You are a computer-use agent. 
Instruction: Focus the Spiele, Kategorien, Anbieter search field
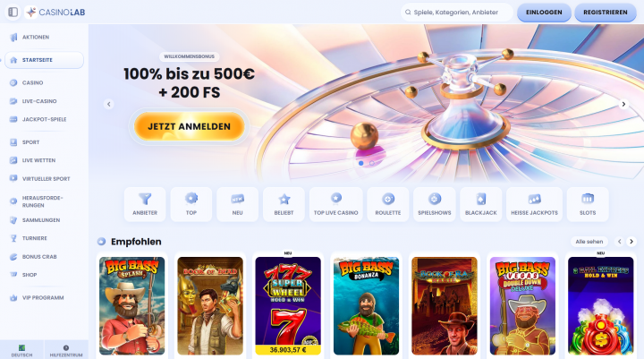click(x=456, y=13)
